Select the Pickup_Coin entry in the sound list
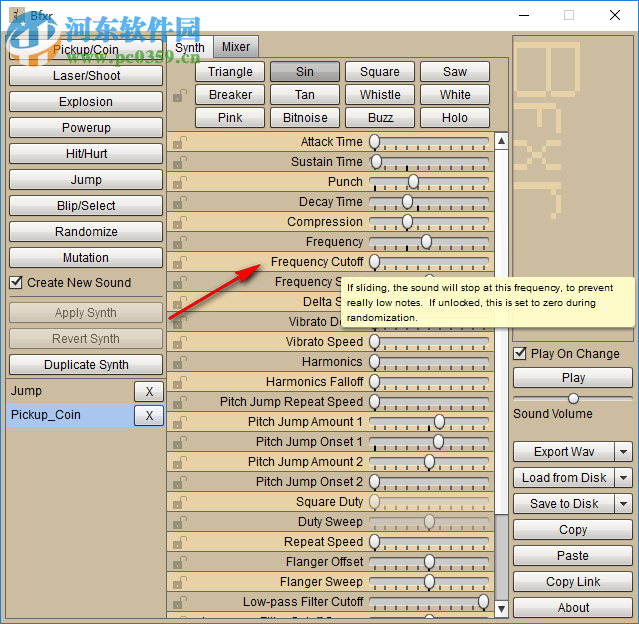Image resolution: width=639 pixels, height=624 pixels. 69,415
